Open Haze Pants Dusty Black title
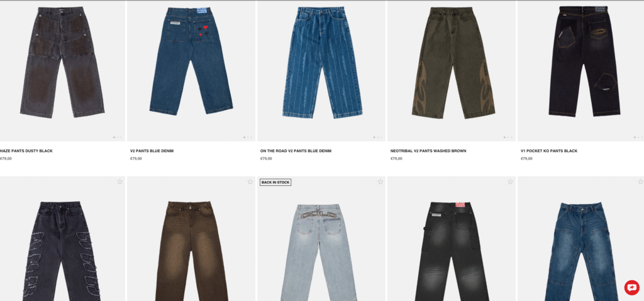Viewport: 644px width, 301px height. (x=26, y=151)
